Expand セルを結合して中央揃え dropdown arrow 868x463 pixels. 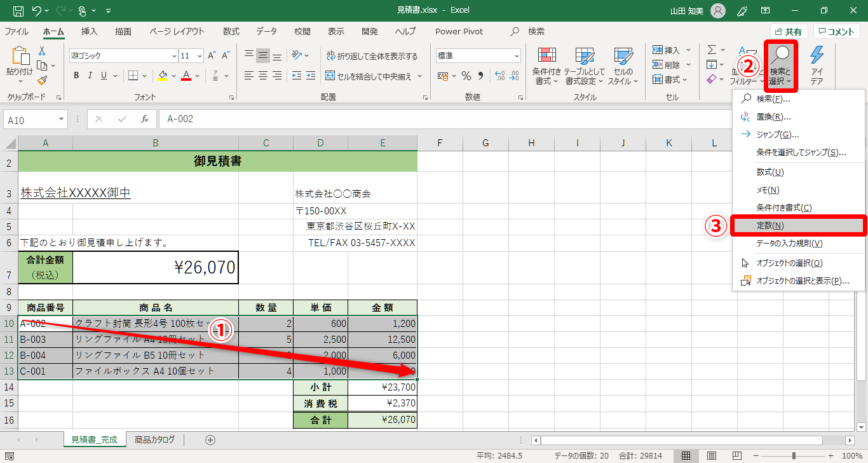click(x=419, y=76)
